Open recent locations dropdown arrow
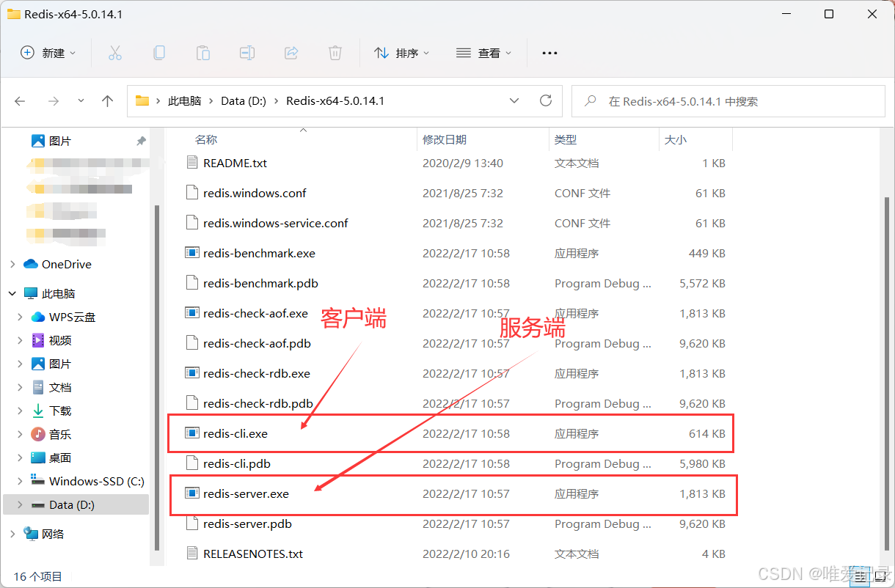Viewport: 895px width, 588px height. [81, 101]
